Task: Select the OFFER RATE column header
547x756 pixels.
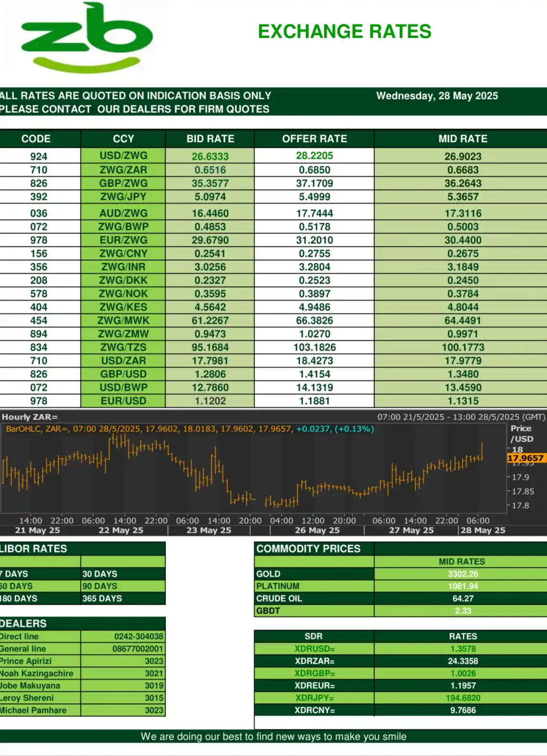Action: coord(314,139)
